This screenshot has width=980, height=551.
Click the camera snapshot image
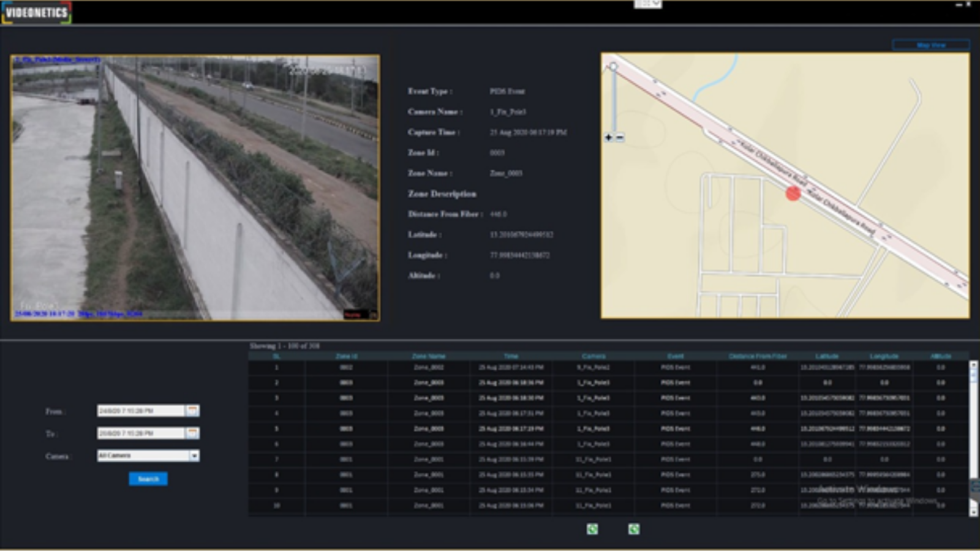click(195, 187)
